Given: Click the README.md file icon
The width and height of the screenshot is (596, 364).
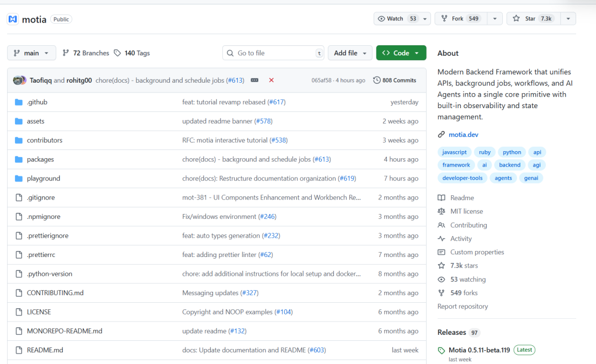Looking at the screenshot, I should point(19,350).
